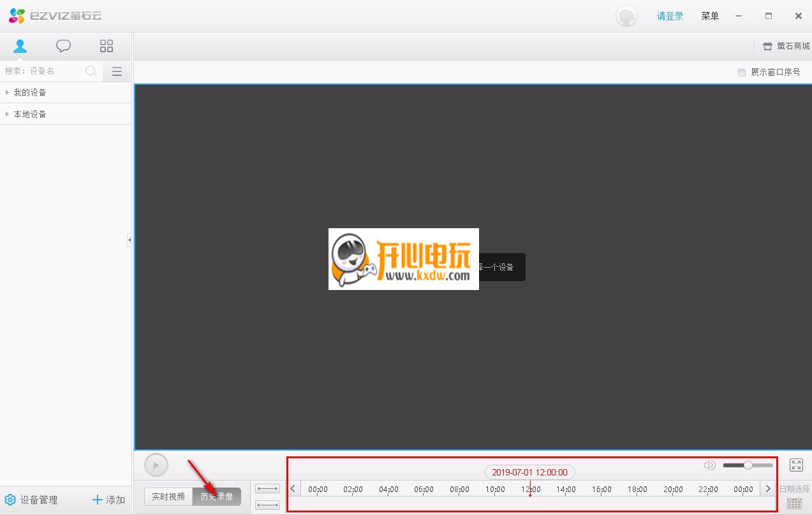
Task: Switch to 实时视频 live view mode
Action: click(168, 497)
